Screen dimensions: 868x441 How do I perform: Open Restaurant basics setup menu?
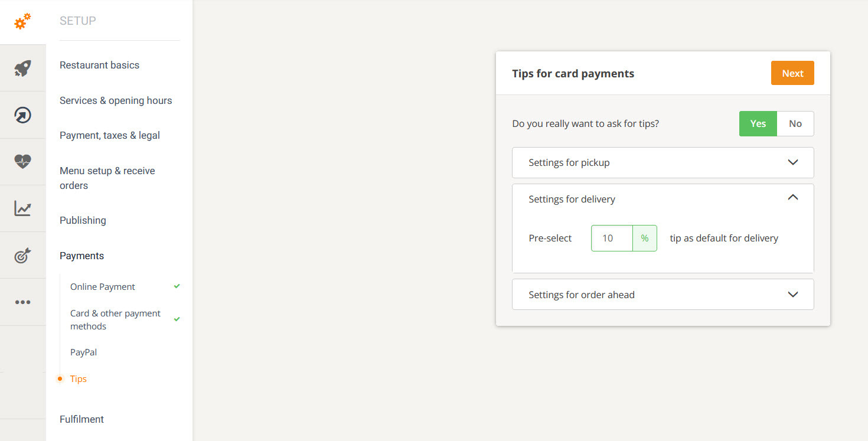pyautogui.click(x=99, y=65)
